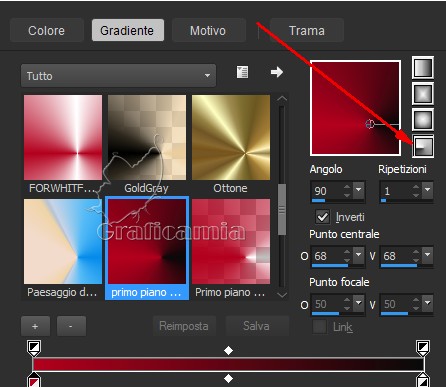Switch to the Colore tab
Image resolution: width=446 pixels, height=387 pixels.
(x=46, y=31)
